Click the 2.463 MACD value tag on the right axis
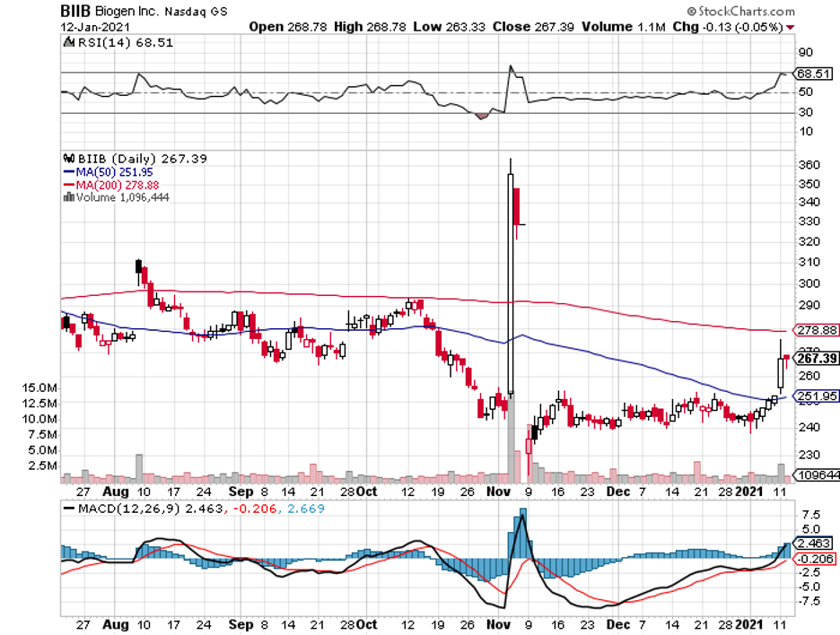The height and width of the screenshot is (635, 840). (x=814, y=544)
